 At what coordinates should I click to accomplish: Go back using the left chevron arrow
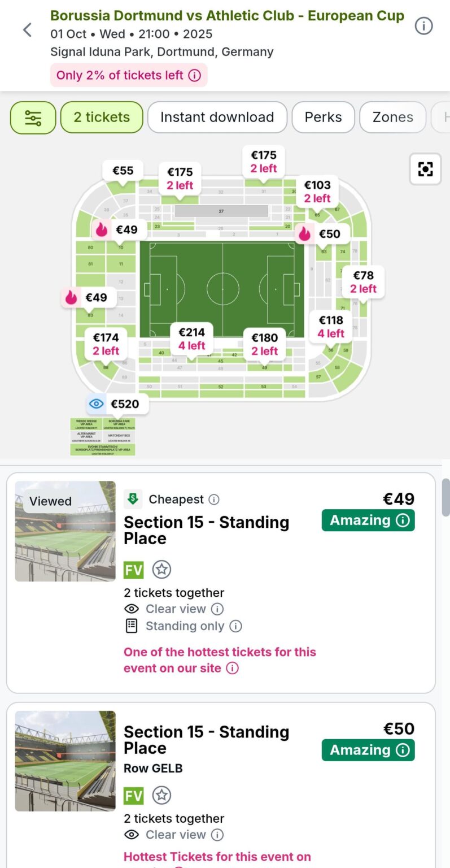27,30
